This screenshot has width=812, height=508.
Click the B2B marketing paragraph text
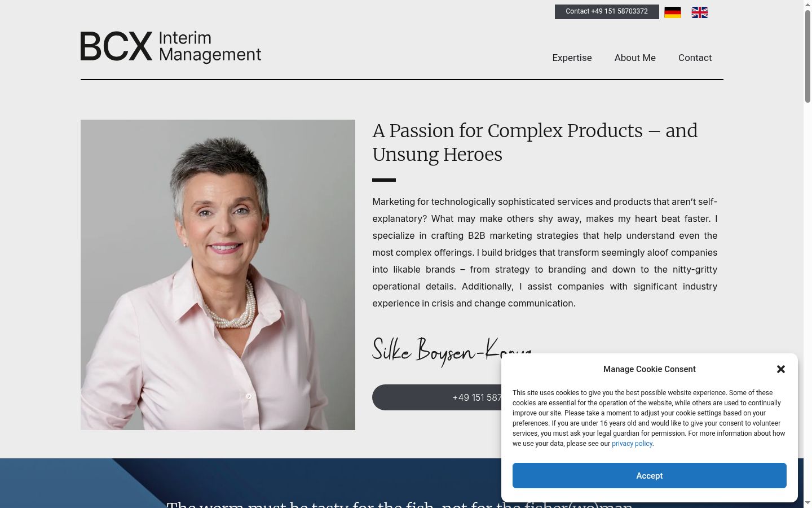pyautogui.click(x=545, y=252)
